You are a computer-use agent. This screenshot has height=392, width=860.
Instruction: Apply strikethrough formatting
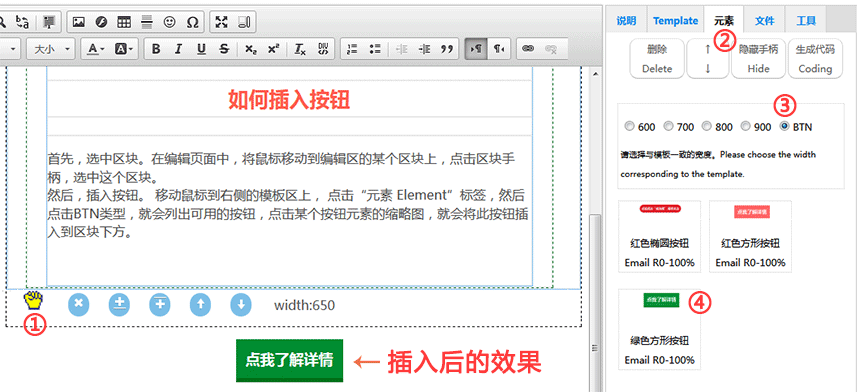[x=224, y=49]
